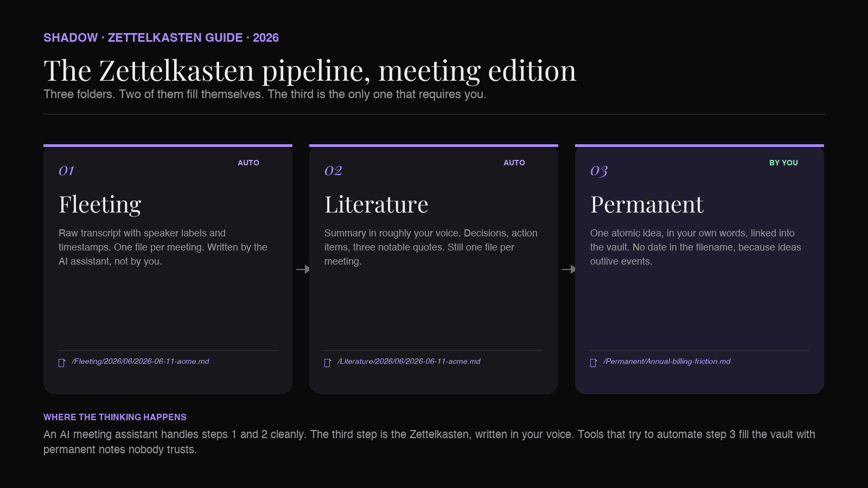Open /Permanent/Annual-billing-friction.md path

[x=667, y=362]
